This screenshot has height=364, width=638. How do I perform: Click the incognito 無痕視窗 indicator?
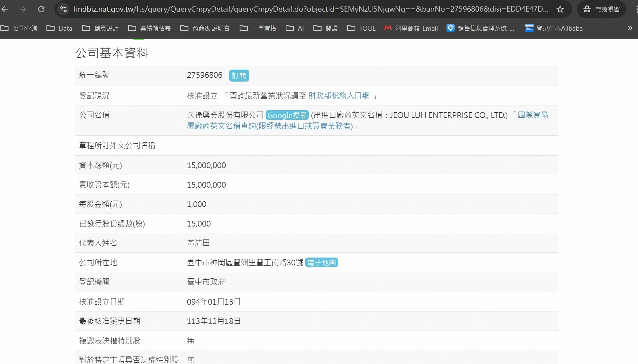coord(601,9)
